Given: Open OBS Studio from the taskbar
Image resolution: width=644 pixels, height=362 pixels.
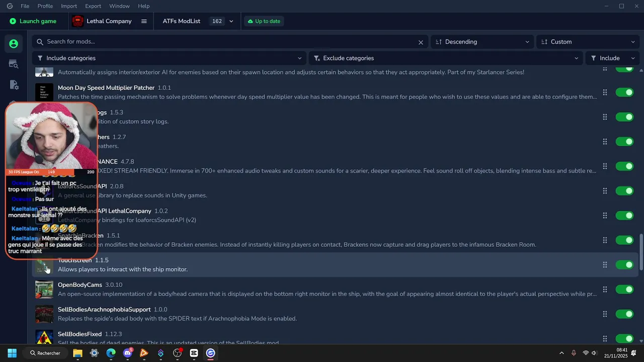Looking at the screenshot, I should (x=177, y=353).
